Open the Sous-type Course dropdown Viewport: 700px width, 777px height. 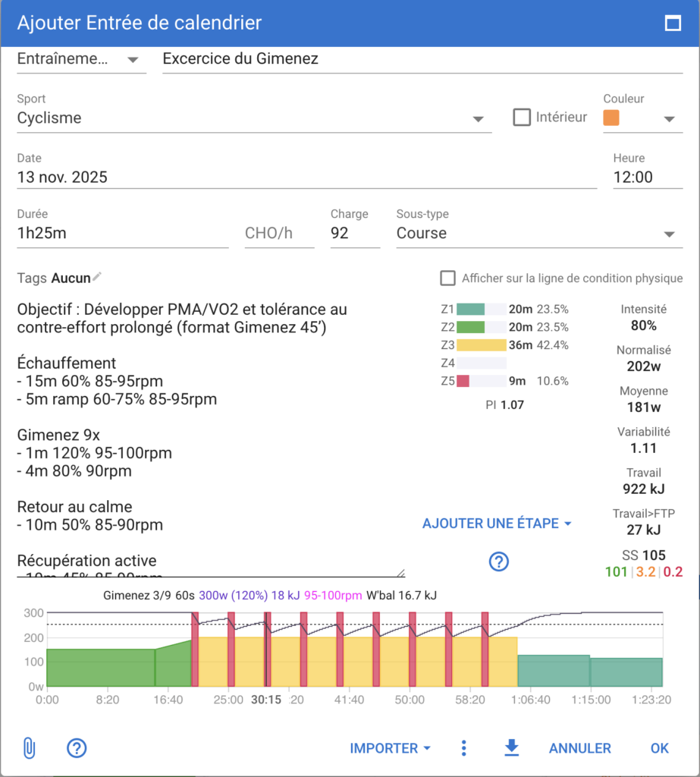point(668,234)
